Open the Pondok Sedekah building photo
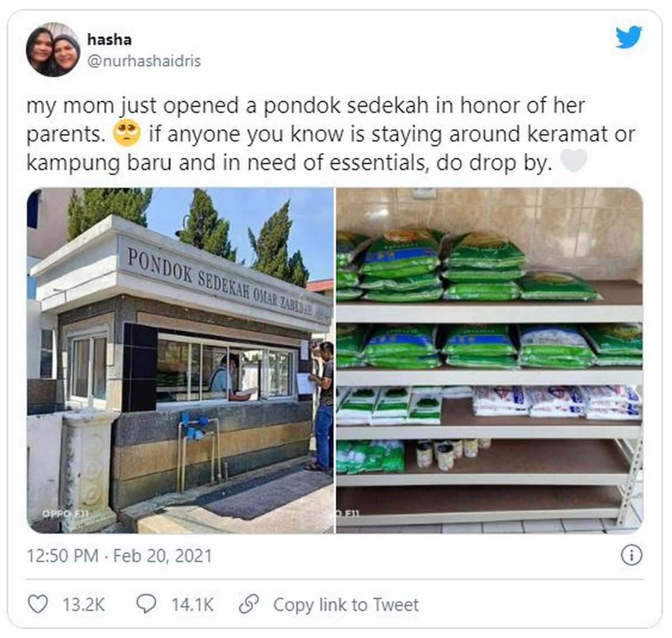 [x=180, y=360]
